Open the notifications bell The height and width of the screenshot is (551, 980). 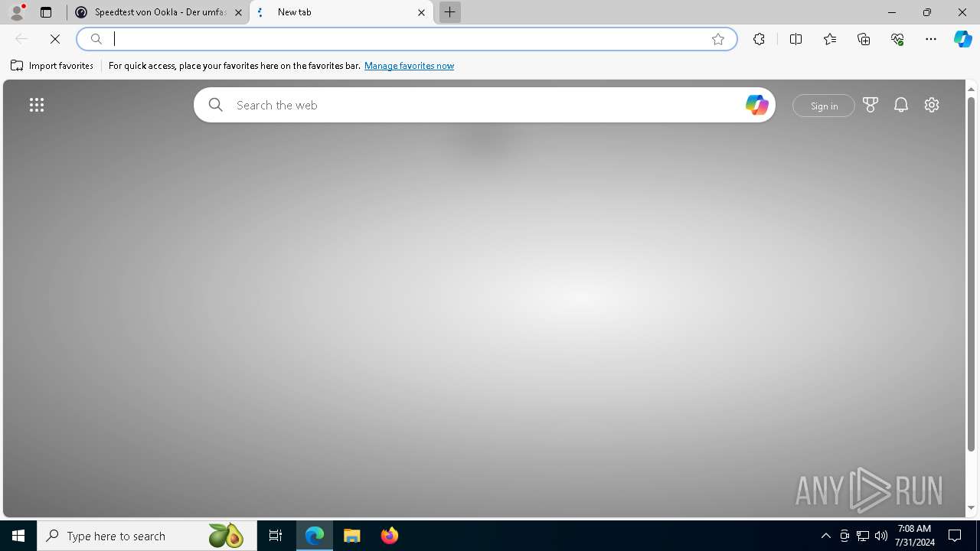pyautogui.click(x=901, y=105)
